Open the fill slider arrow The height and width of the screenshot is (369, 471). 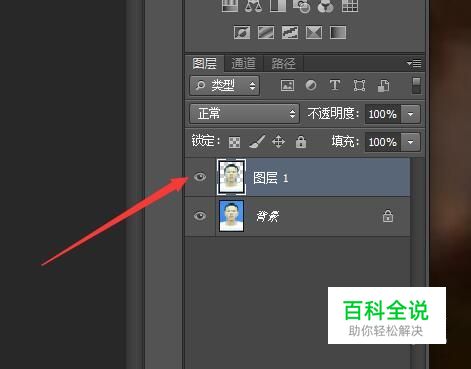point(411,142)
